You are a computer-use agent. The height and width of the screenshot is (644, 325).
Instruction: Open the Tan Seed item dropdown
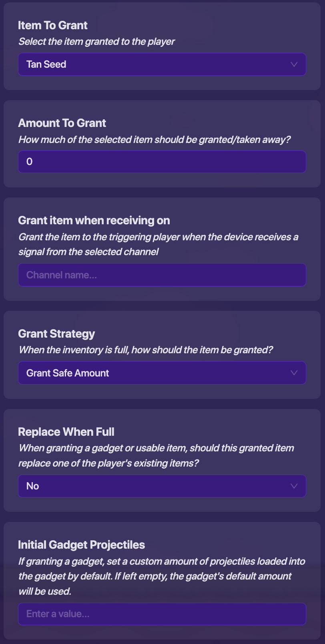(x=162, y=64)
